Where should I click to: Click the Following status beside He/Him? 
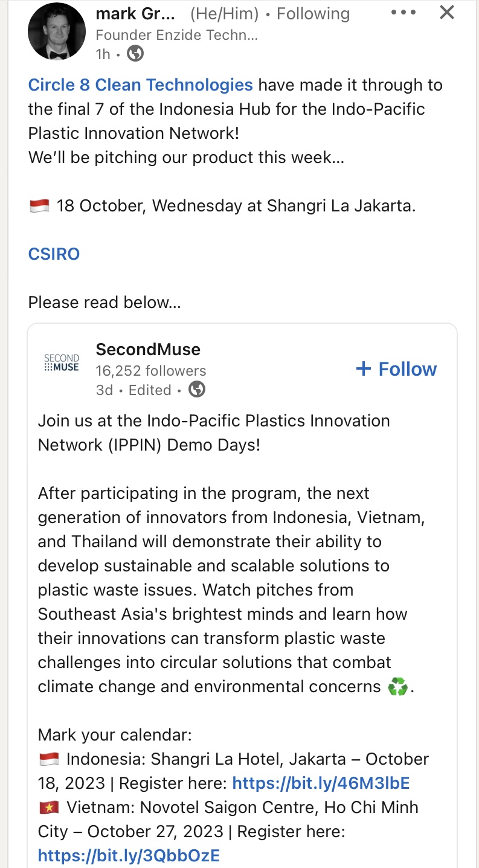313,14
